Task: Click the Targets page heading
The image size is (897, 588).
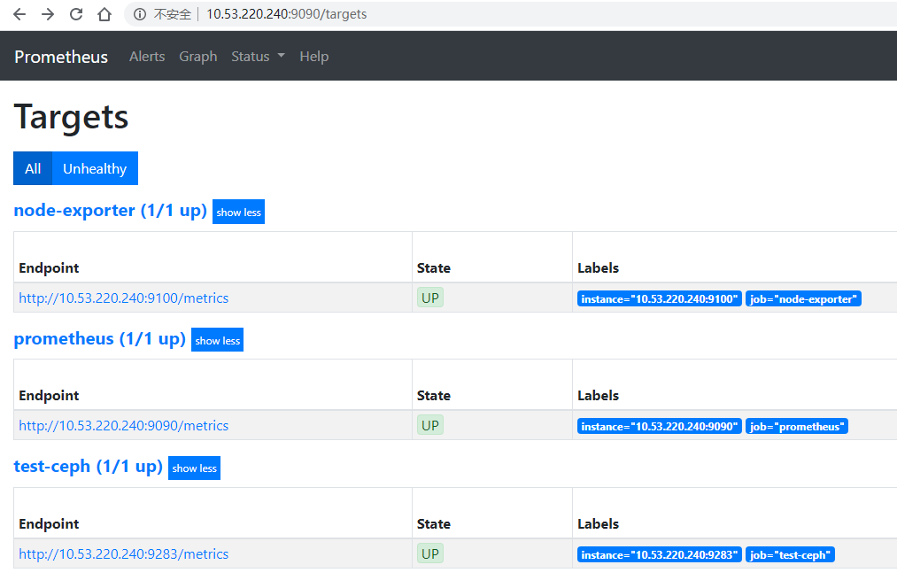Action: click(x=71, y=117)
